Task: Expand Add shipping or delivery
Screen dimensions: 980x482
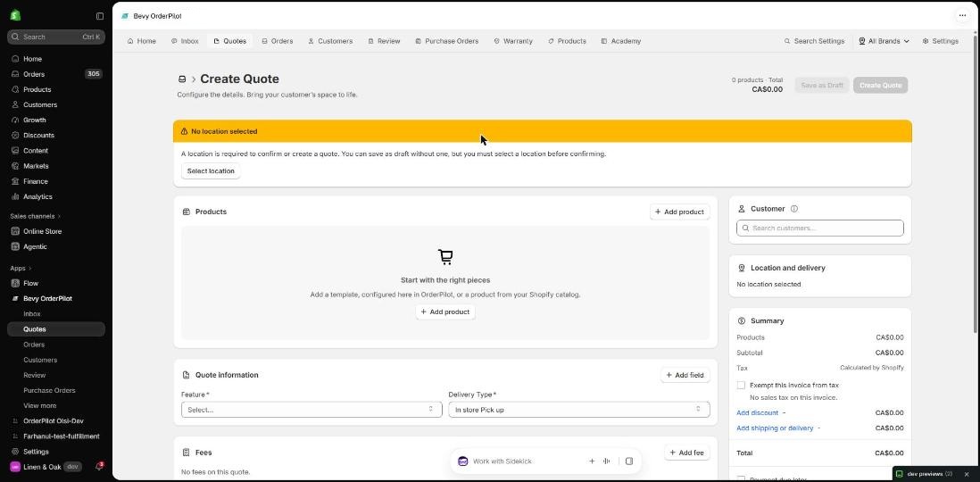Action: tap(778, 428)
